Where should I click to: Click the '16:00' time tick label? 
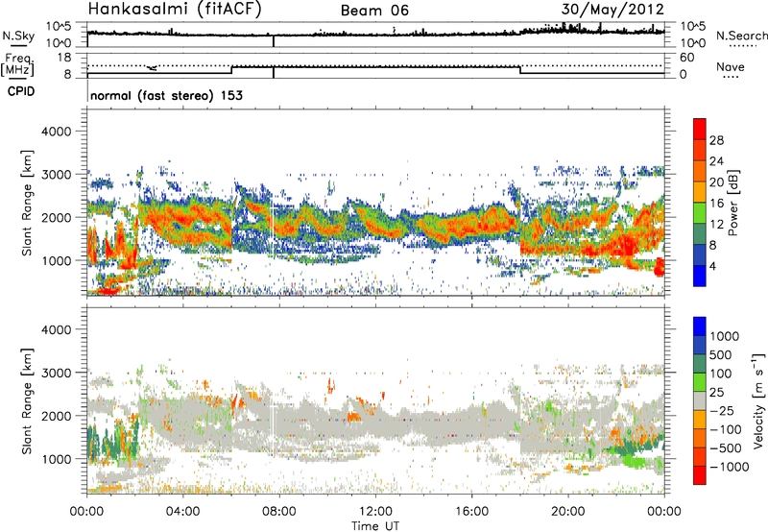click(471, 512)
